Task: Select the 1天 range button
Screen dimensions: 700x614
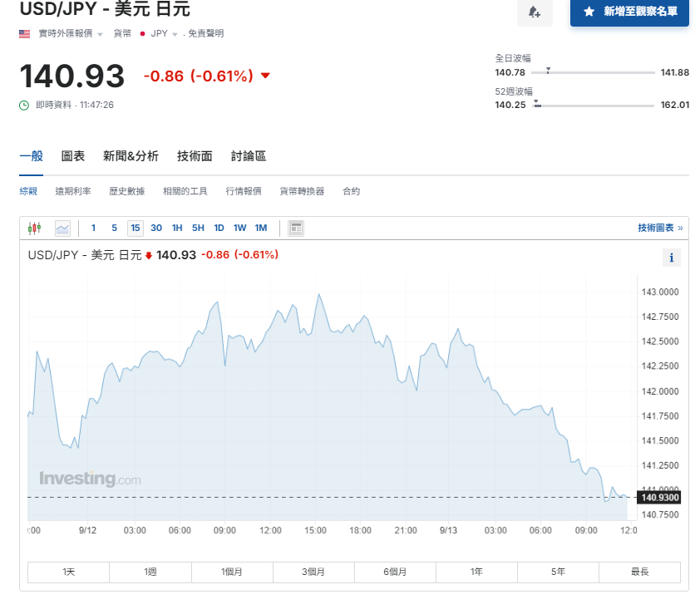Action: pos(68,572)
